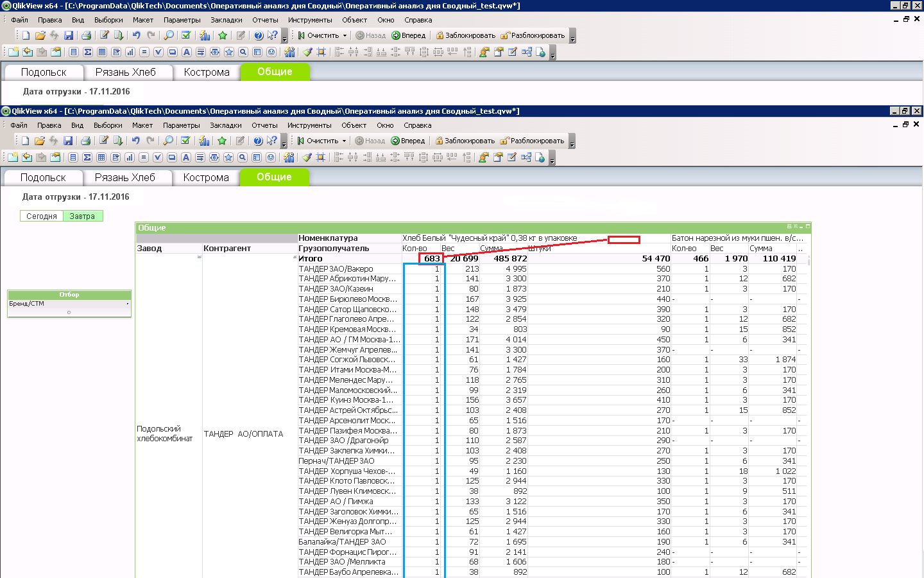Print icon in lower window toolbar
This screenshot has height=578, width=924.
[85, 141]
